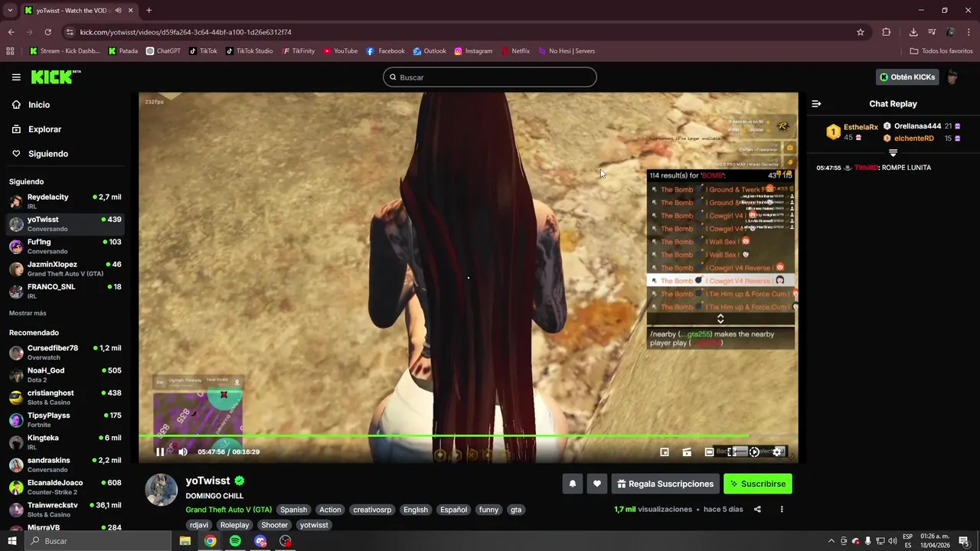Viewport: 980px width, 551px height.
Task: Select the Roleplay tag
Action: click(x=234, y=525)
